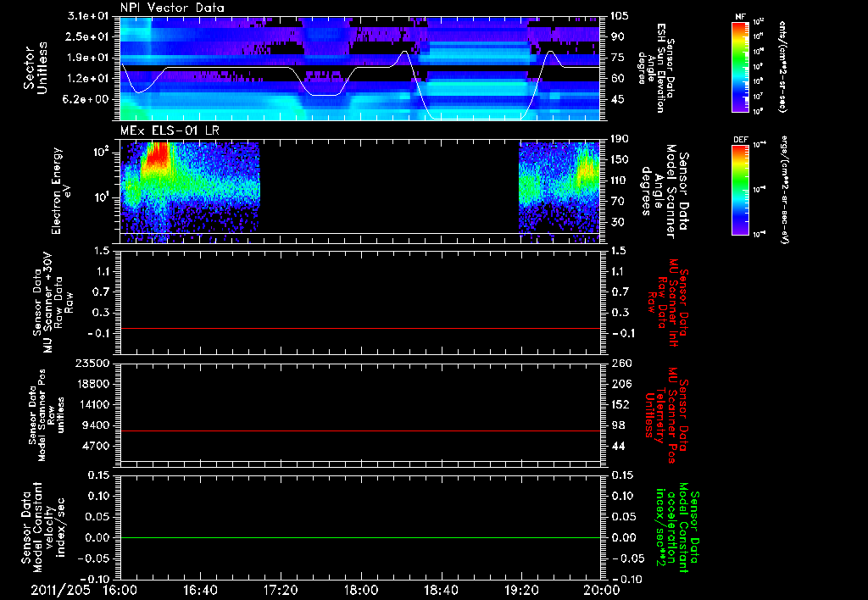Click the 23500 scanner position tick label
The image size is (868, 600).
(92, 364)
